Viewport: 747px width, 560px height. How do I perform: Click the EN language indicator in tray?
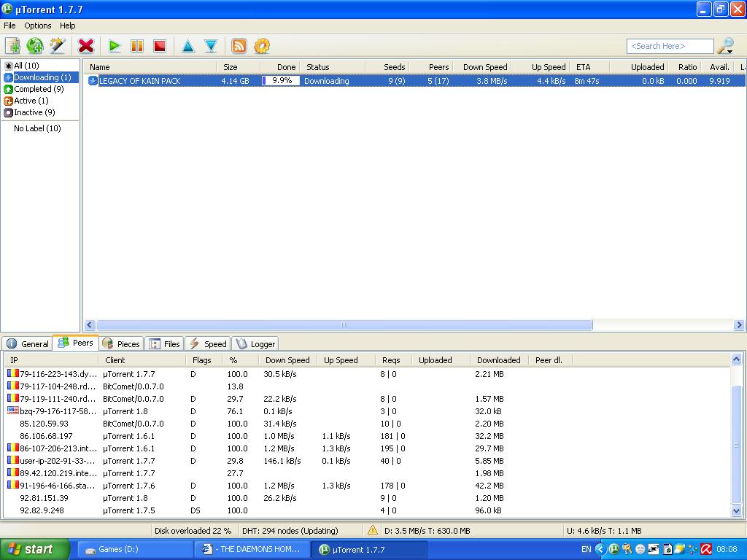pyautogui.click(x=586, y=550)
